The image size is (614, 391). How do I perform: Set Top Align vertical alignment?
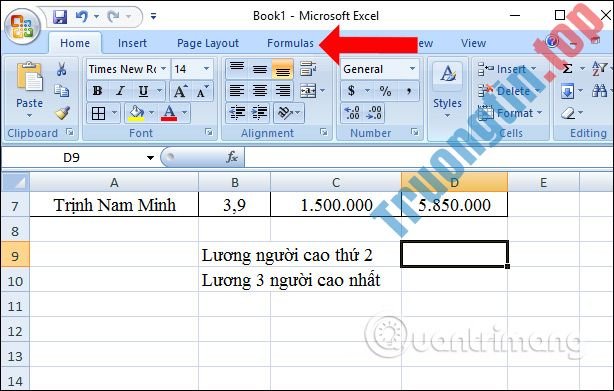point(237,68)
